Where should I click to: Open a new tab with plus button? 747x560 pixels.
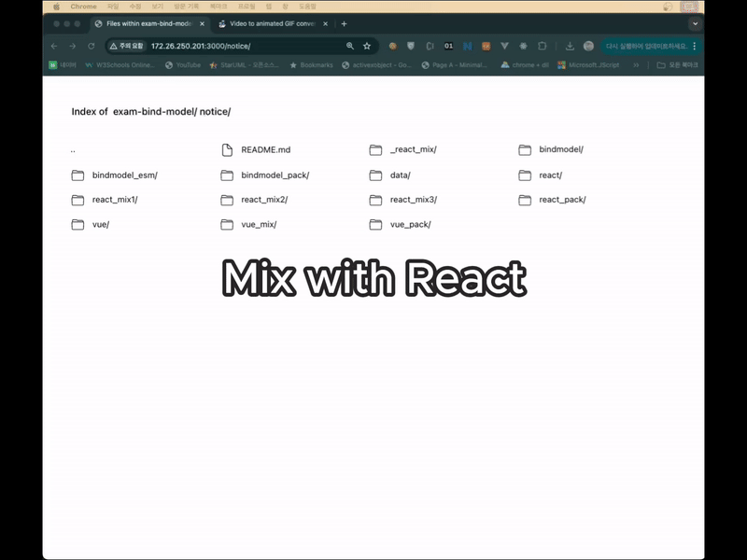(x=344, y=23)
